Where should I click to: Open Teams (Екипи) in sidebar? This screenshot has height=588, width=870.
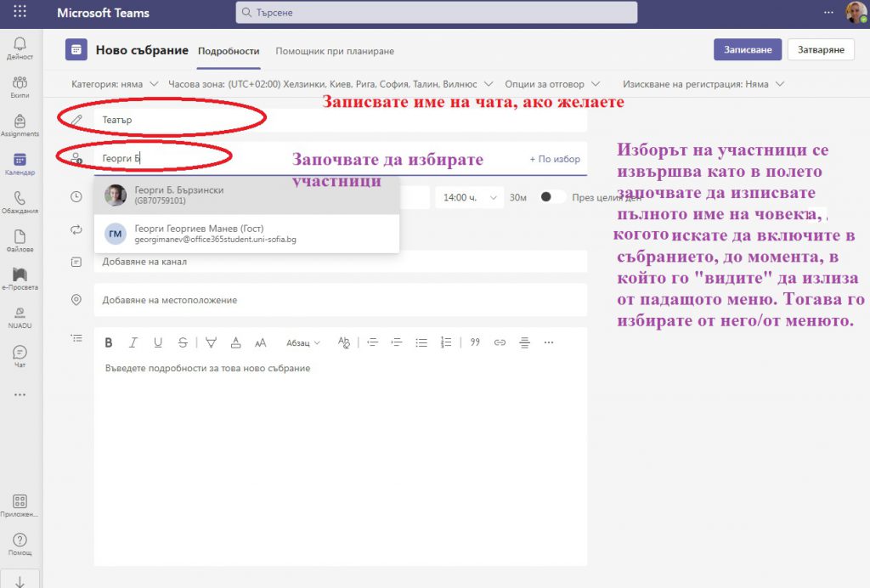tap(20, 87)
